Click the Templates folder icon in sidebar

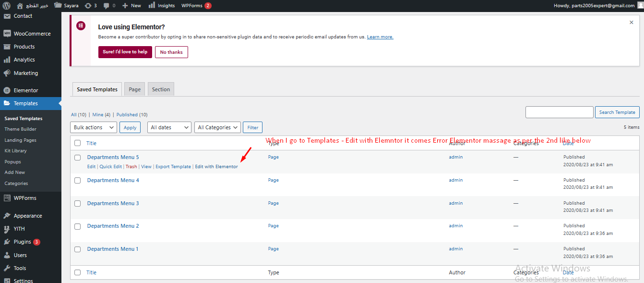[7, 103]
